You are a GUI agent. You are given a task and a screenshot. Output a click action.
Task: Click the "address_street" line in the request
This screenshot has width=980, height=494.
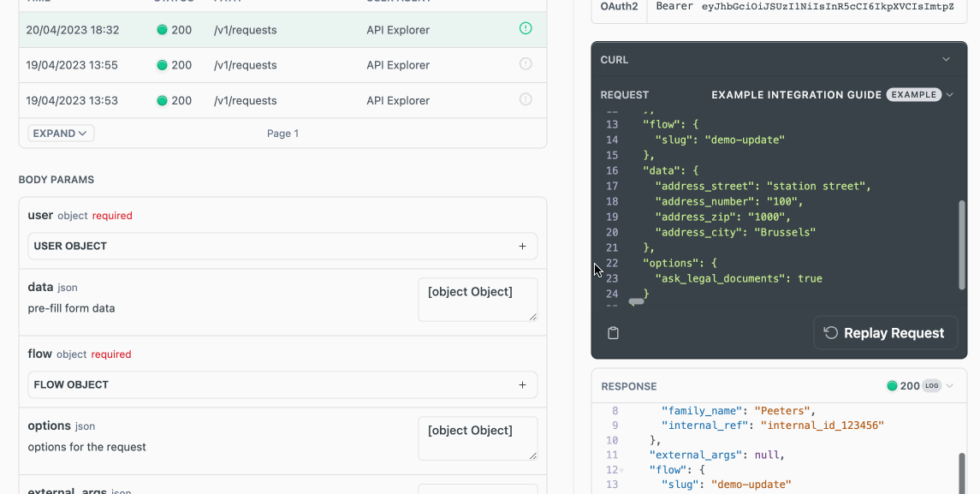763,186
